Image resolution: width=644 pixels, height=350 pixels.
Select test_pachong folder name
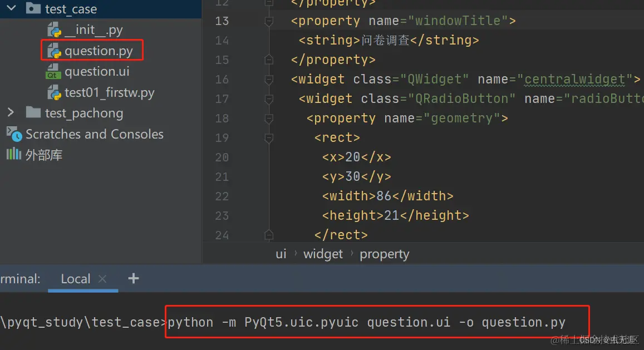coord(84,113)
